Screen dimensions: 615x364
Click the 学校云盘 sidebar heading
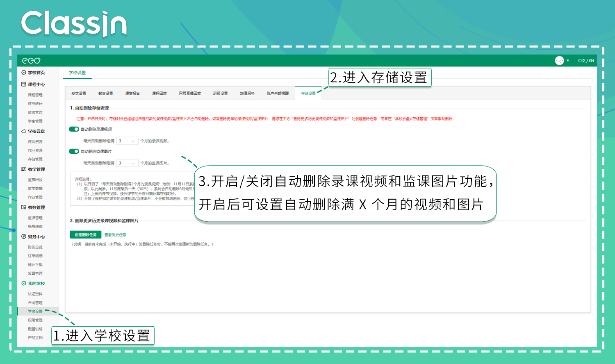[x=36, y=131]
